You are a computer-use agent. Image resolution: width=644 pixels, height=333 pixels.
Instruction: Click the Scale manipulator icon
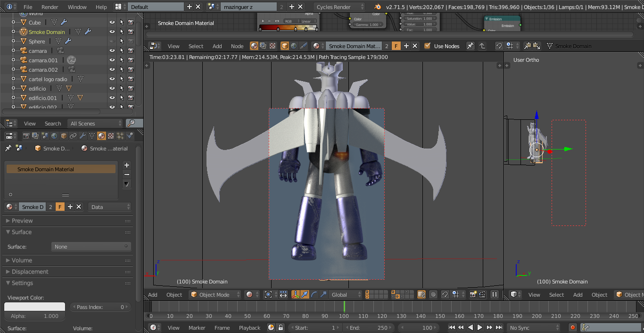323,294
